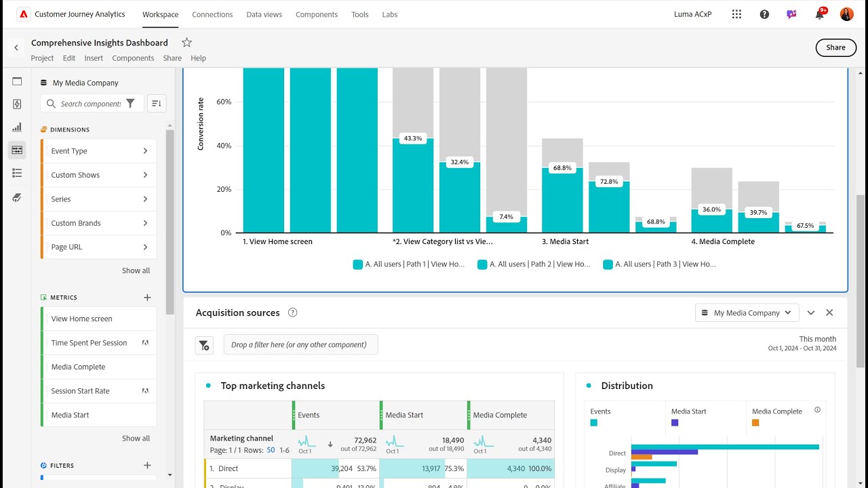Open the data dictionary list icon

17,174
